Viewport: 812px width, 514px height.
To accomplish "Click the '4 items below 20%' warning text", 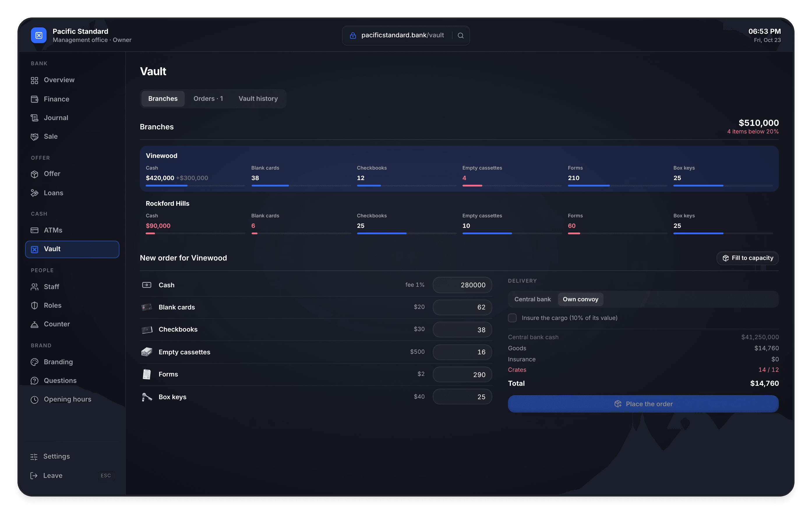I will (752, 131).
